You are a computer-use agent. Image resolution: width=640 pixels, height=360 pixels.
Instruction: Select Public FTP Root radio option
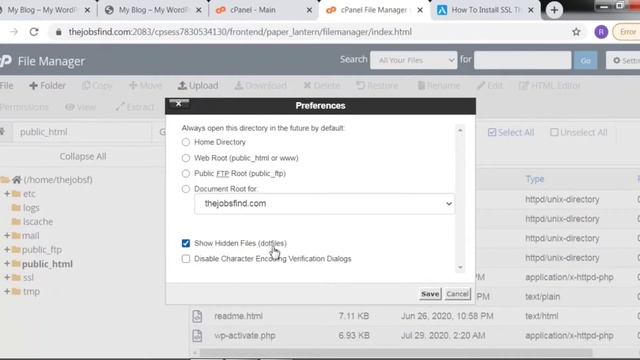pos(186,173)
